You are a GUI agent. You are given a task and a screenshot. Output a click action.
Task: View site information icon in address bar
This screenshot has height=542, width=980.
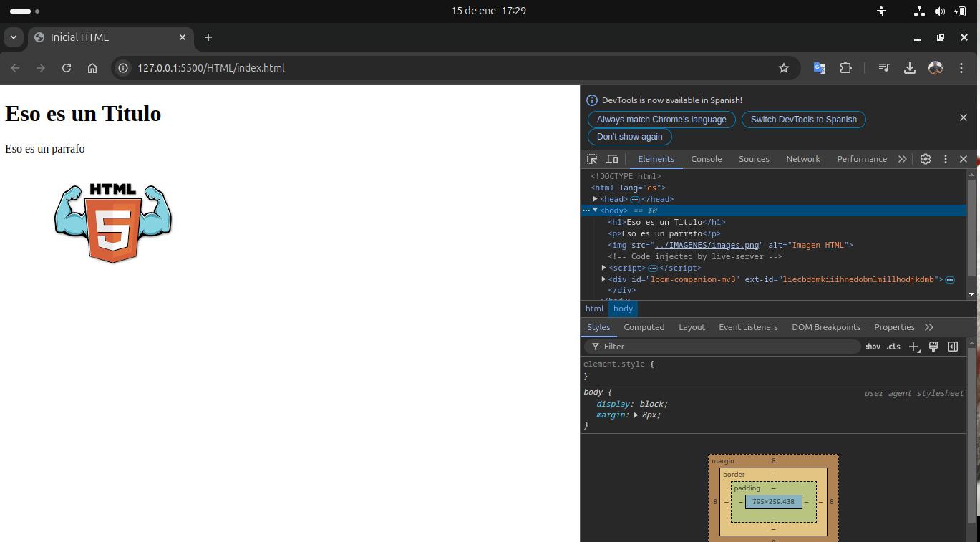[x=123, y=68]
